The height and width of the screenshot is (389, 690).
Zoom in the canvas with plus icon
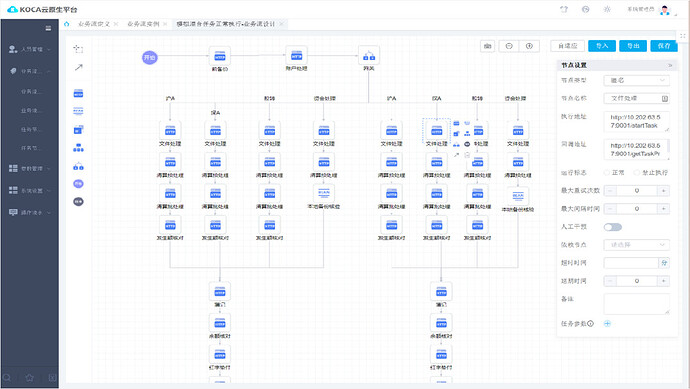pos(529,46)
